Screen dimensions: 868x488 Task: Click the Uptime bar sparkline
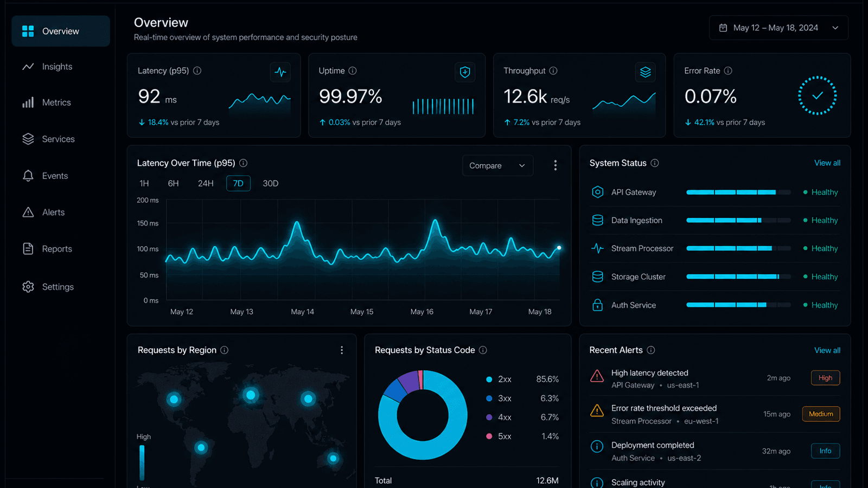coord(443,106)
